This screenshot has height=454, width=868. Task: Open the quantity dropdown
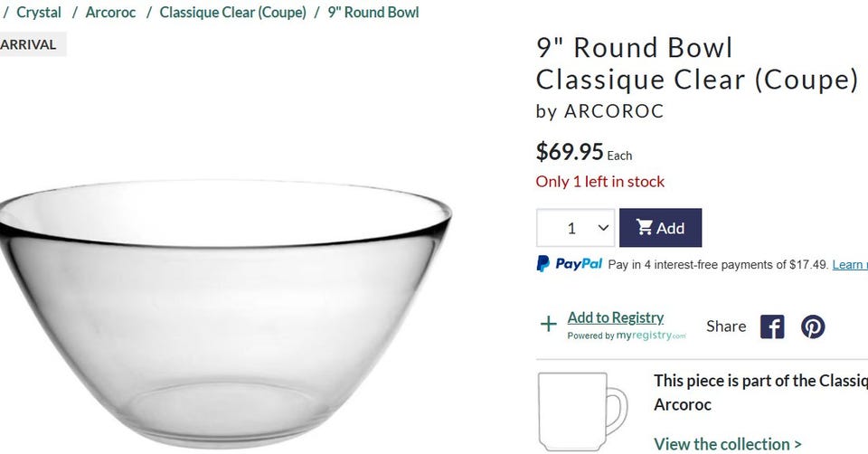coord(575,228)
